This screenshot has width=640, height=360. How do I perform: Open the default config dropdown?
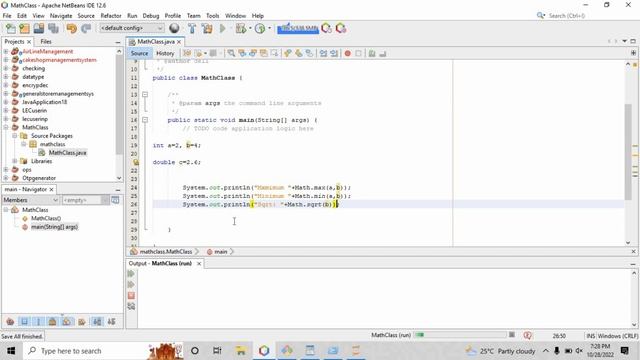point(131,28)
